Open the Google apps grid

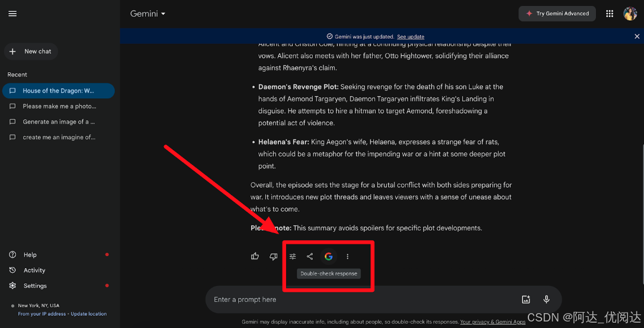(x=610, y=14)
